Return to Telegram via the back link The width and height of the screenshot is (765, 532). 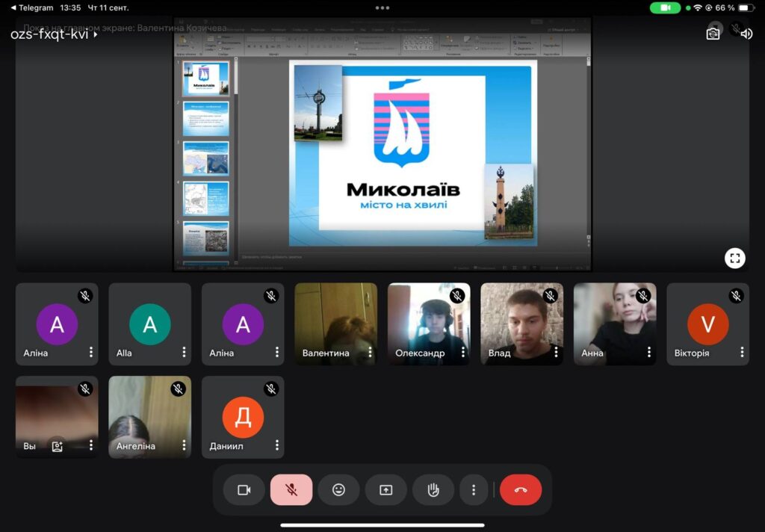[x=31, y=7]
